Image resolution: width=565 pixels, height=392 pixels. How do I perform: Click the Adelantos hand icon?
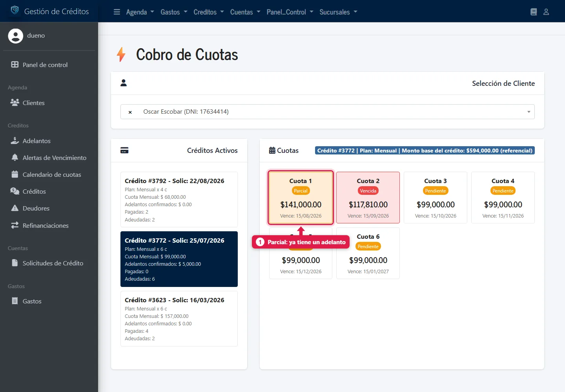click(15, 141)
